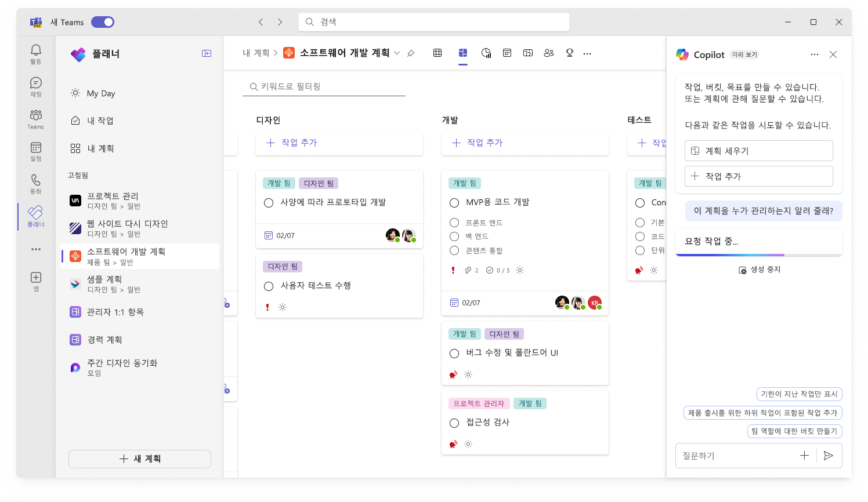The image size is (868, 502).
Task: Open Timeline view icon
Action: [x=528, y=53]
